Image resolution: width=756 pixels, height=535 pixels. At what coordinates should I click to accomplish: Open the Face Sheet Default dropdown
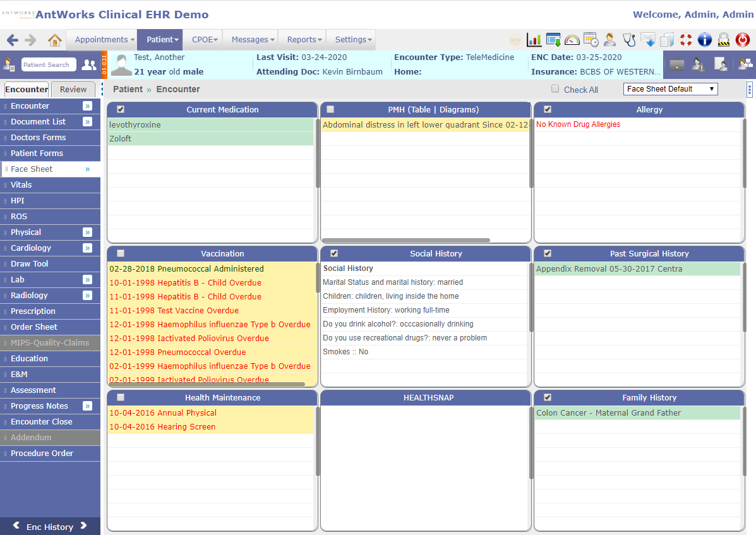point(670,89)
